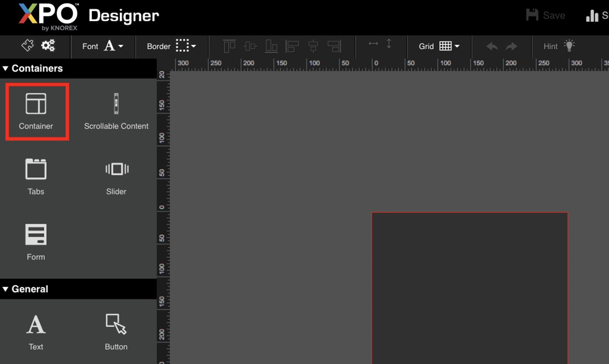Screen dimensions: 609x364
Task: Choose the Tabs container element
Action: (x=36, y=176)
